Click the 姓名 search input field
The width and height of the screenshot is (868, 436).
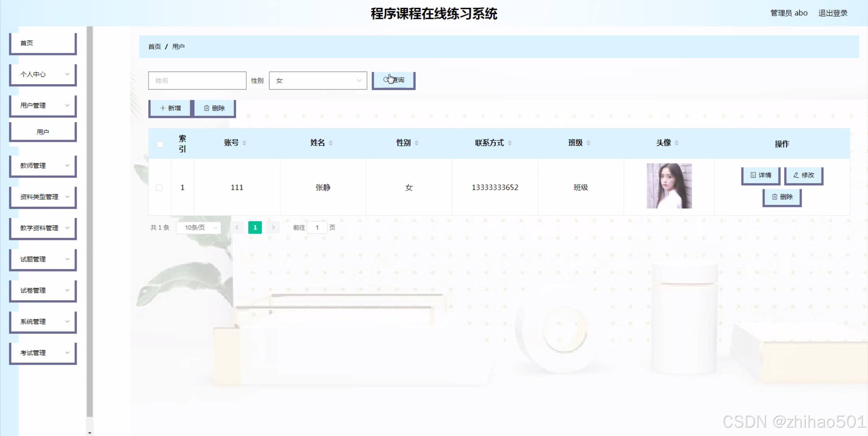[x=197, y=81]
